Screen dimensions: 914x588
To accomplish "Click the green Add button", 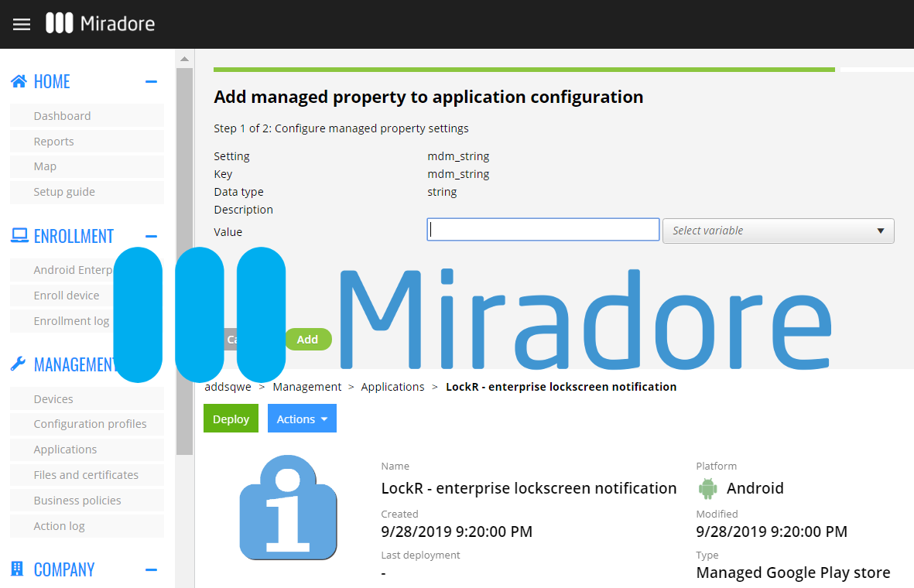I will tap(308, 339).
